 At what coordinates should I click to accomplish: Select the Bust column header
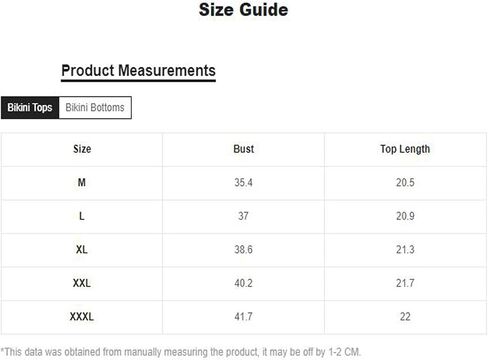[244, 149]
